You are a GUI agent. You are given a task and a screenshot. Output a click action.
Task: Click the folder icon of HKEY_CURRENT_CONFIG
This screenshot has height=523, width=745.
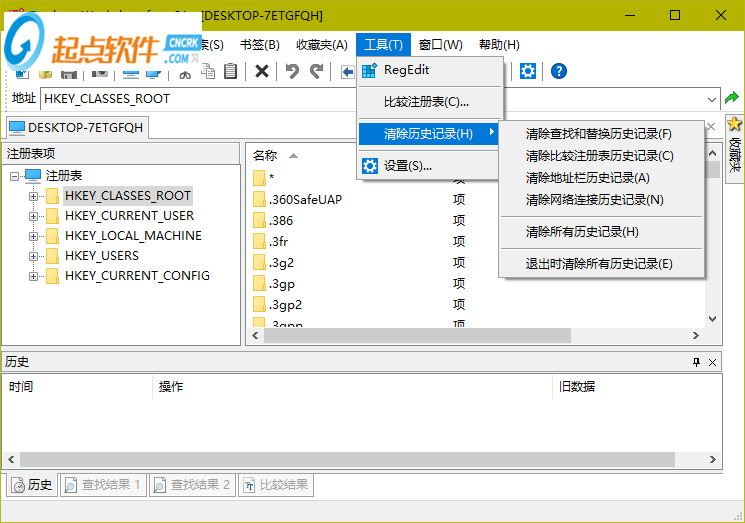pyautogui.click(x=53, y=276)
